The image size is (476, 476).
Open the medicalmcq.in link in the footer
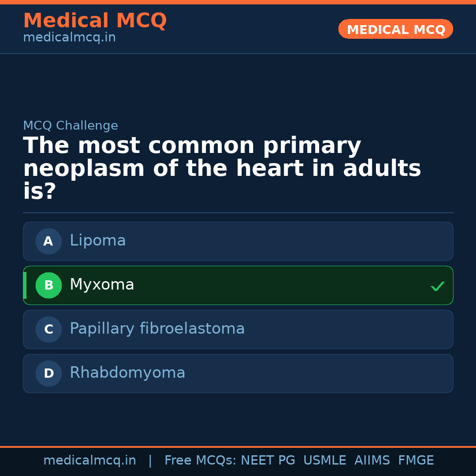pyautogui.click(x=89, y=461)
